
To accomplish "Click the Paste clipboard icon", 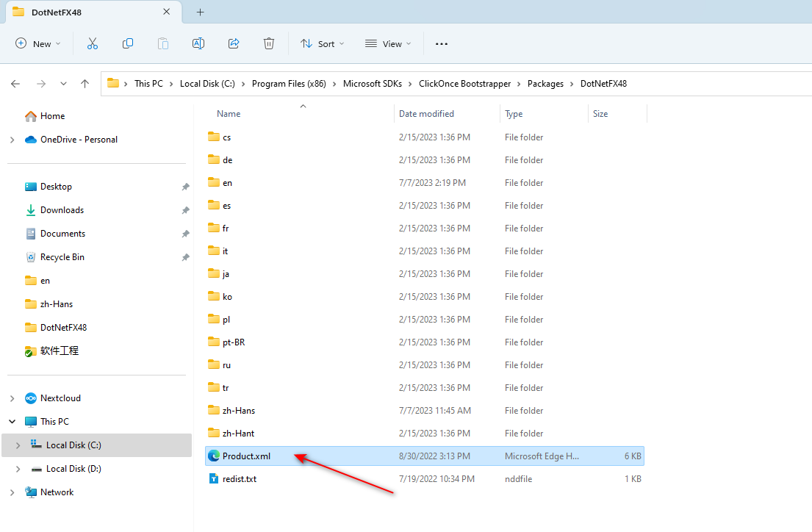I will (x=162, y=44).
